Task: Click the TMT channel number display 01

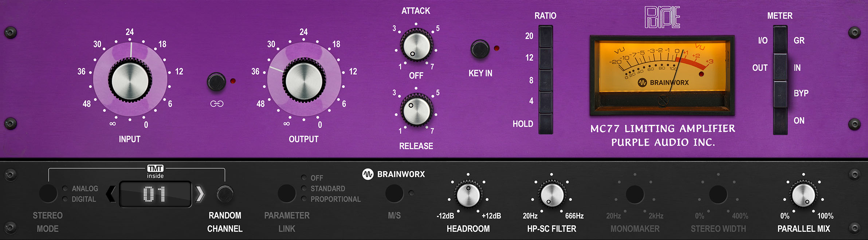Action: (156, 194)
